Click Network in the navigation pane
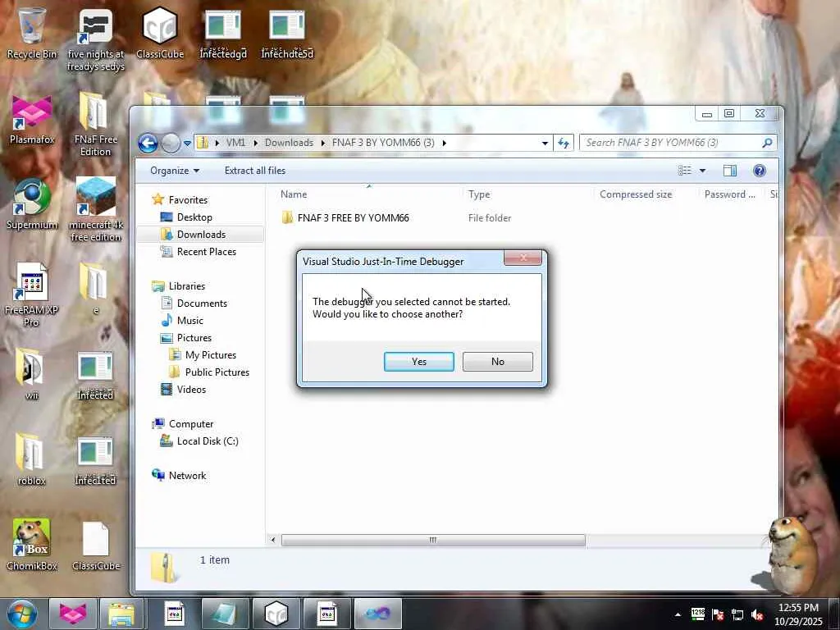 [187, 475]
